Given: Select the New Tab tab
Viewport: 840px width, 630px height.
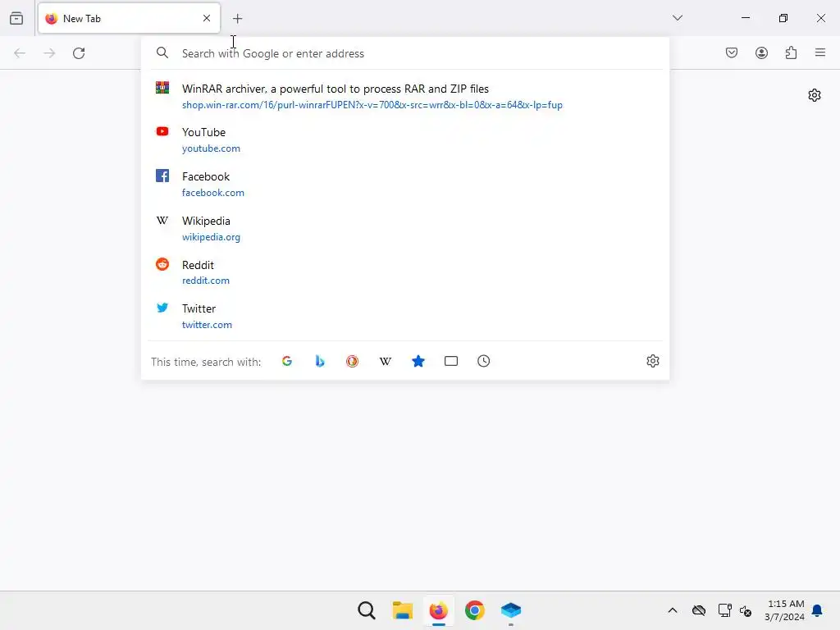Looking at the screenshot, I should coord(129,18).
